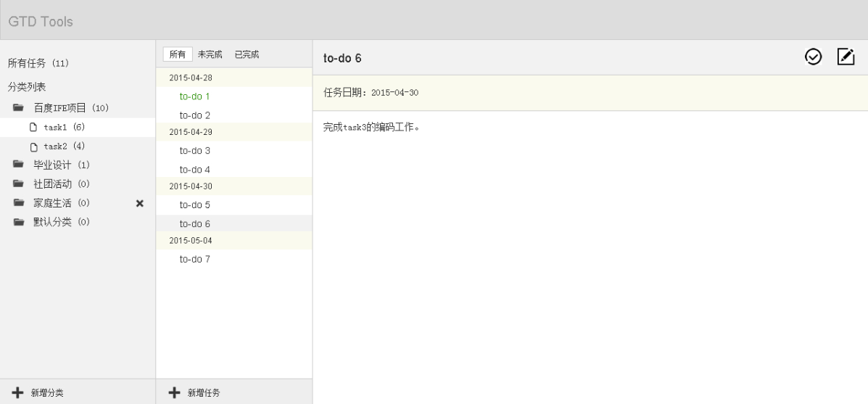Switch to 所有 filter tab
Image resolution: width=868 pixels, height=404 pixels.
(178, 54)
